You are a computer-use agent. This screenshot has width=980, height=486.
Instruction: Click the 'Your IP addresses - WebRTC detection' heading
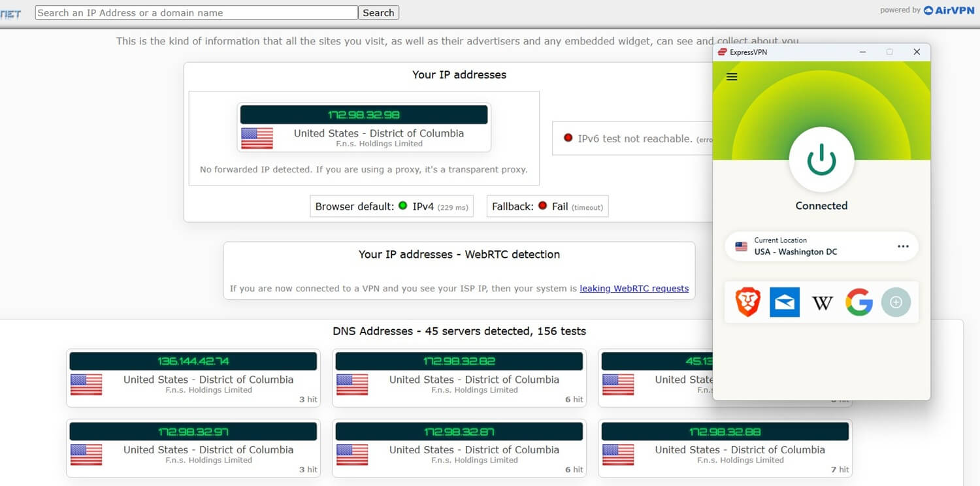coord(459,254)
